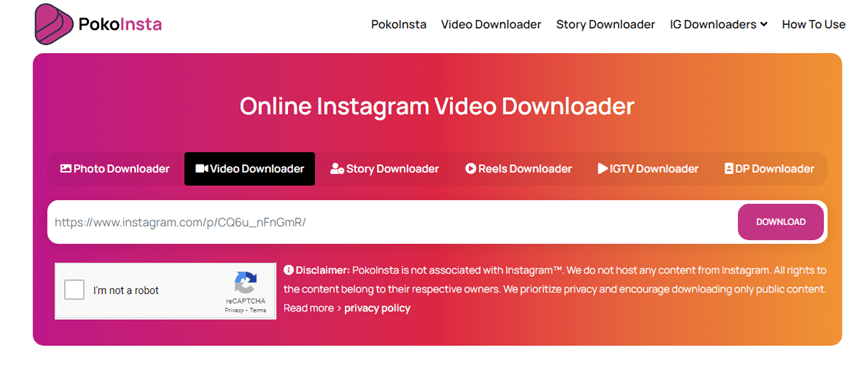Focus the Instagram URL input field
The height and width of the screenshot is (369, 856).
pyautogui.click(x=392, y=222)
